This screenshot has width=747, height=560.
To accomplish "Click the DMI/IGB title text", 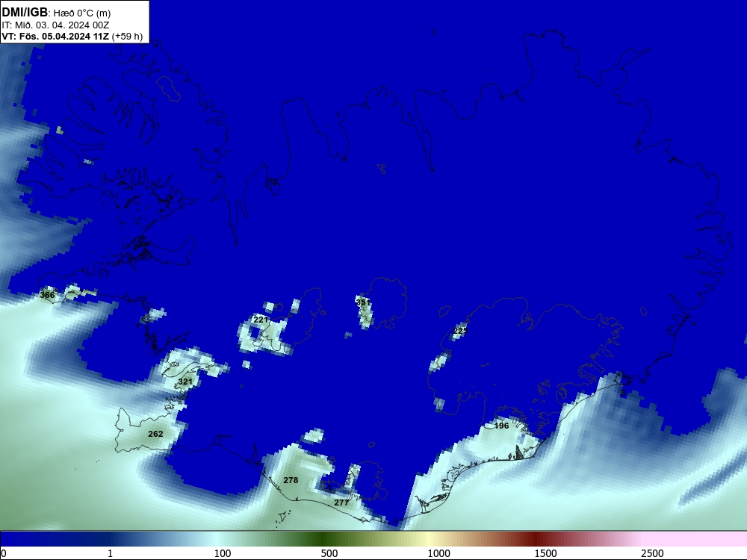I will click(25, 13).
